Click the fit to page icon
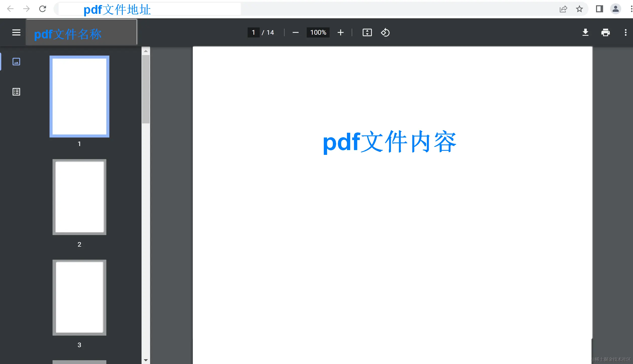This screenshot has width=633, height=364. [x=367, y=32]
